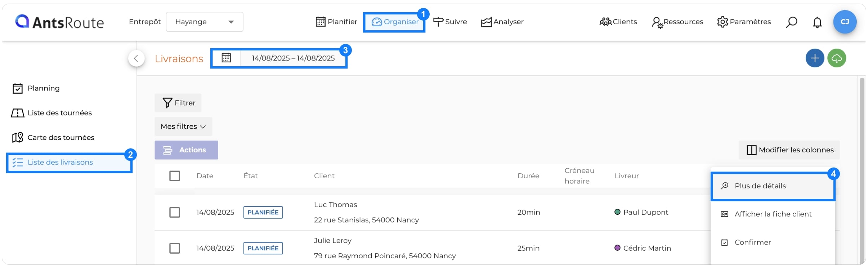Click the Client column header
868x268 pixels.
point(324,176)
